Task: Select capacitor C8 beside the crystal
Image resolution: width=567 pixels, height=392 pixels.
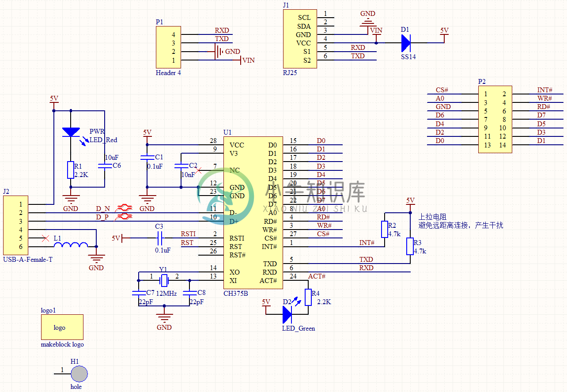Action: pos(190,293)
